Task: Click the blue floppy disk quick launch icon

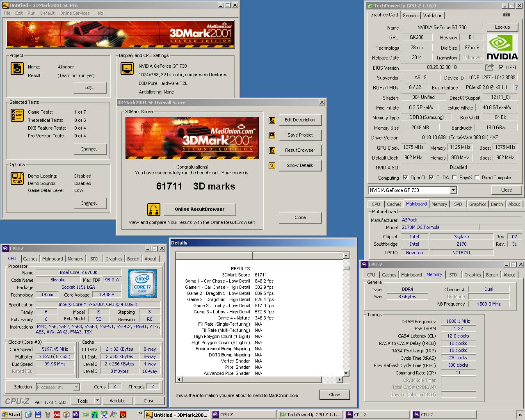Action: coord(38,415)
